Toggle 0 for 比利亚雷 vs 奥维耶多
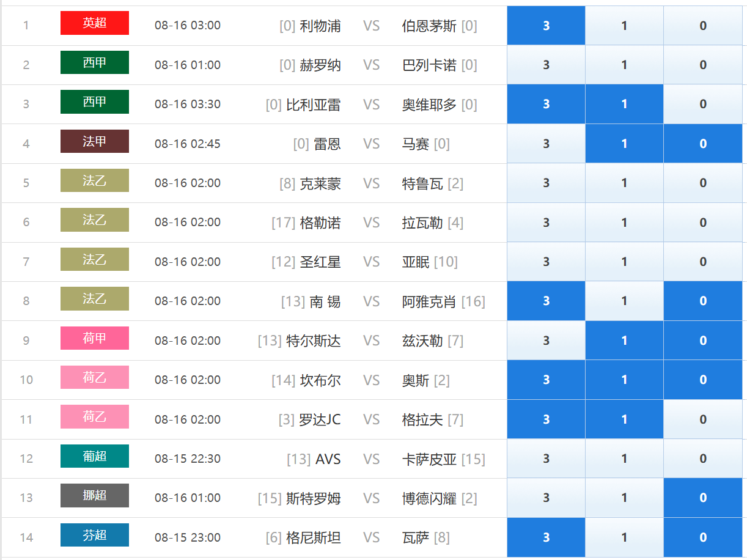 pos(703,105)
